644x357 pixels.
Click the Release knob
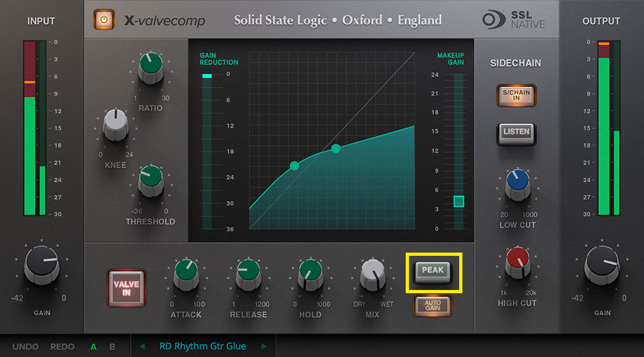point(249,275)
